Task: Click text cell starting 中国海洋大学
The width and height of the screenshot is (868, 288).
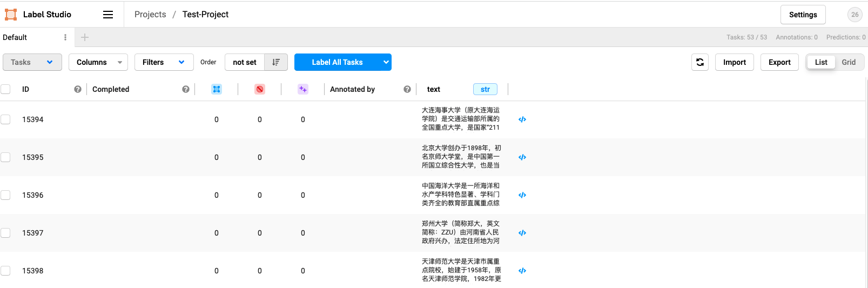Action: tap(461, 195)
